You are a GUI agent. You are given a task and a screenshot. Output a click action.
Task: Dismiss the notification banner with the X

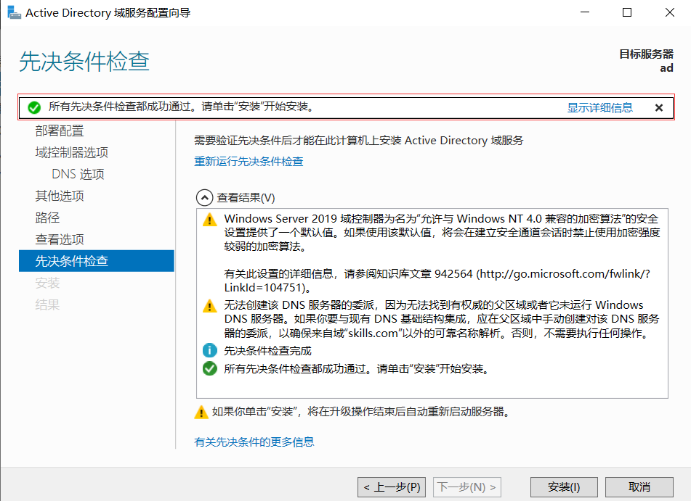tap(659, 108)
